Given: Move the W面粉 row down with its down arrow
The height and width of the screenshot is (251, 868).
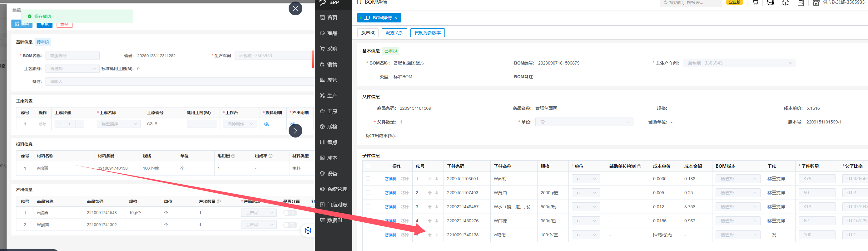Looking at the screenshot, I should tap(437, 179).
